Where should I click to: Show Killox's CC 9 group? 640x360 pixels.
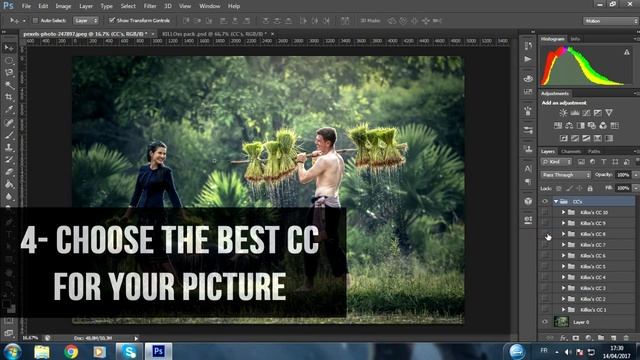pos(545,223)
